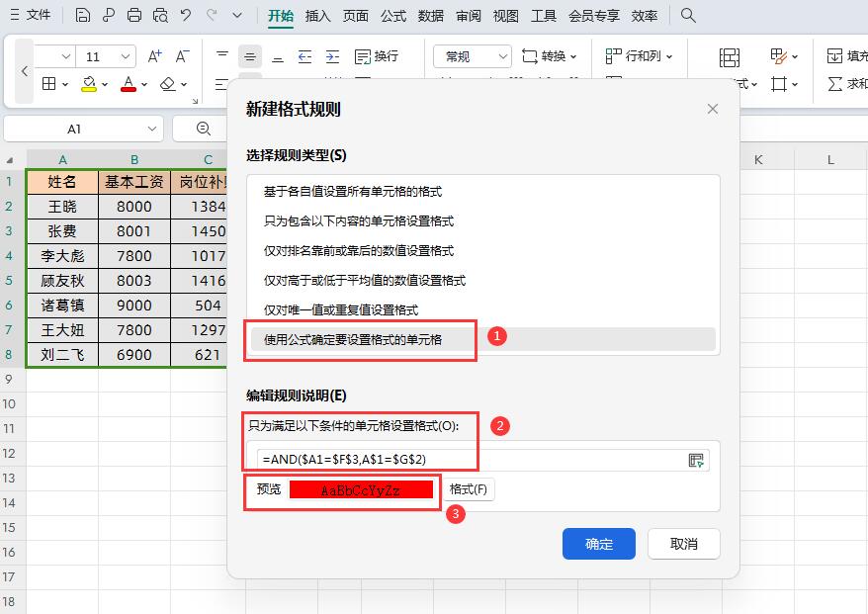
Task: Click the red preview swatch AaBbCcYyZz
Action: 361,489
